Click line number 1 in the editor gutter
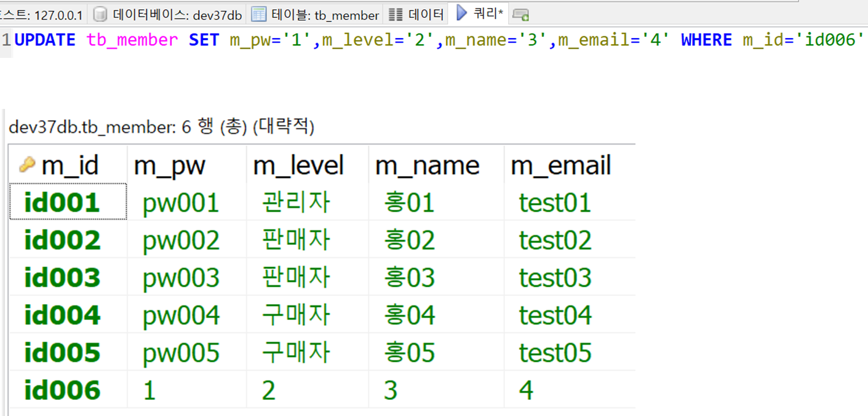 pyautogui.click(x=6, y=41)
